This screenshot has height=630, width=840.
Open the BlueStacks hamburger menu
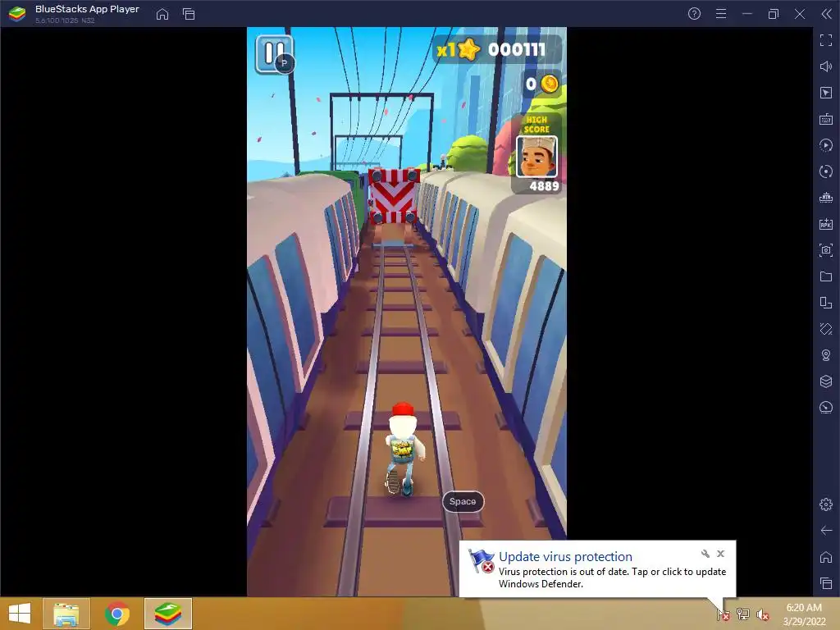tap(721, 14)
